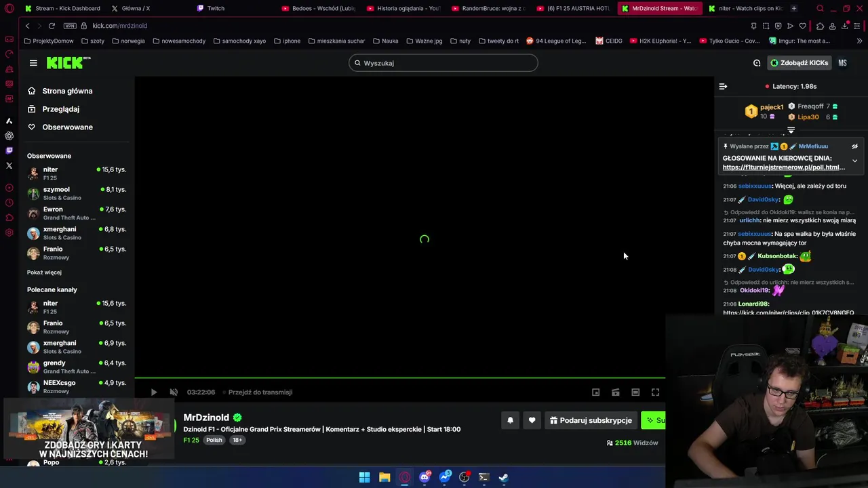Image resolution: width=868 pixels, height=488 pixels.
Task: Switch to Stream - Kick Dashboard tab
Action: coord(62,8)
